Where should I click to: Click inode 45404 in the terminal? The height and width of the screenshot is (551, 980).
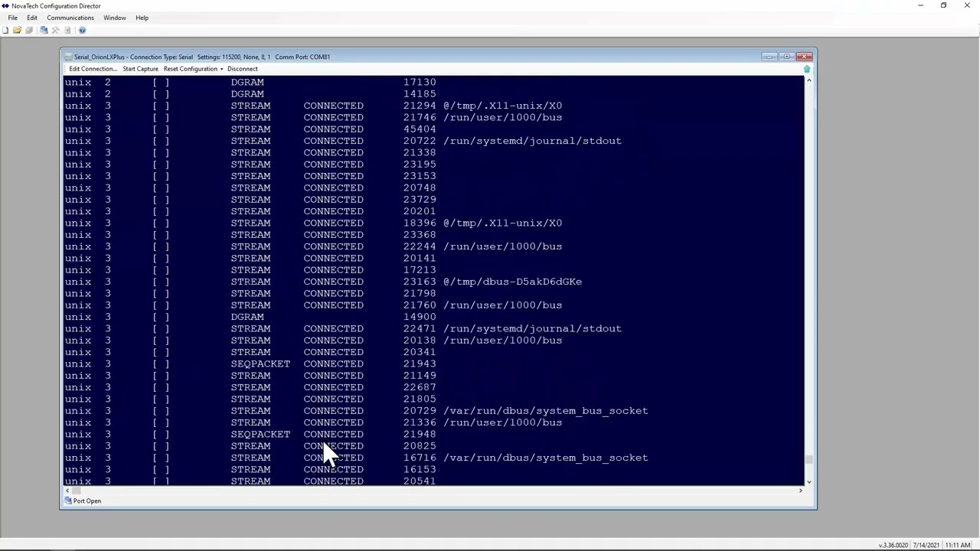[420, 129]
